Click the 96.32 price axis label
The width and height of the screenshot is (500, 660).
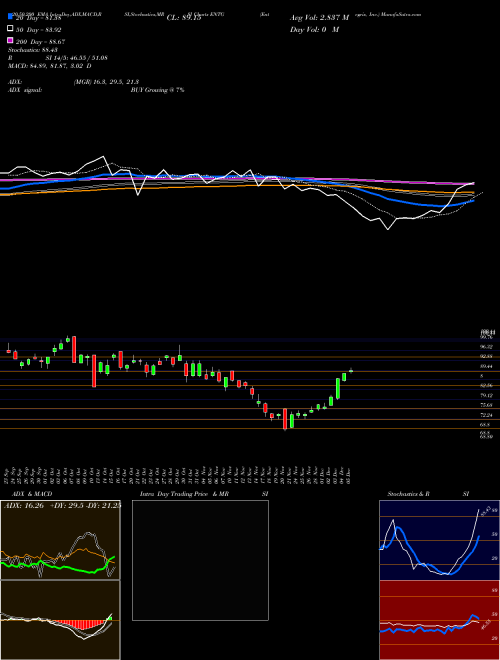pyautogui.click(x=487, y=346)
